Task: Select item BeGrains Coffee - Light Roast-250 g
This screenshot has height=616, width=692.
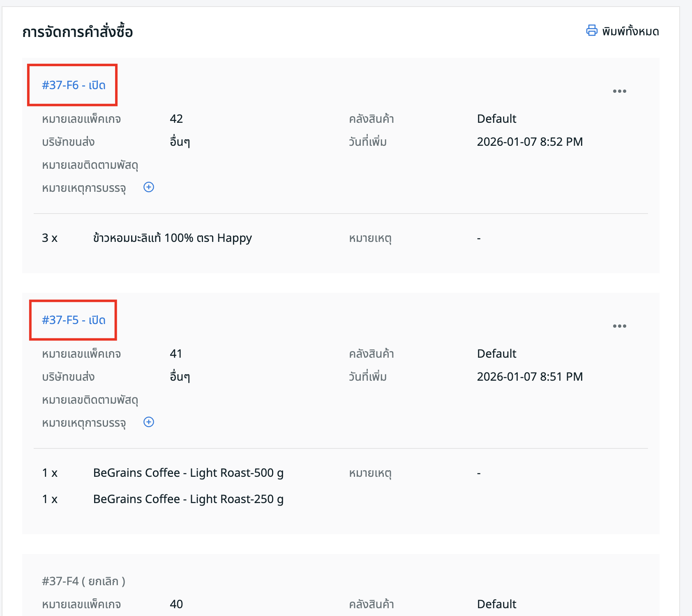Action: (188, 499)
